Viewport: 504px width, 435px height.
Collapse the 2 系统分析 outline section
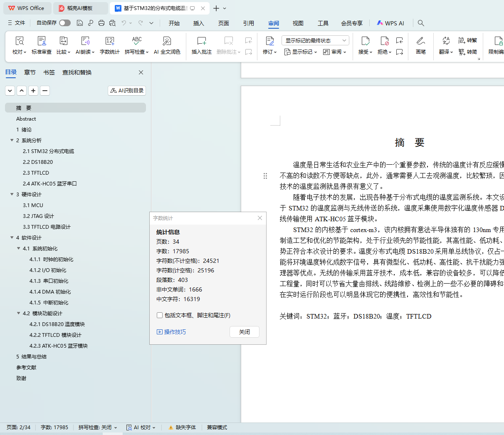[12, 140]
